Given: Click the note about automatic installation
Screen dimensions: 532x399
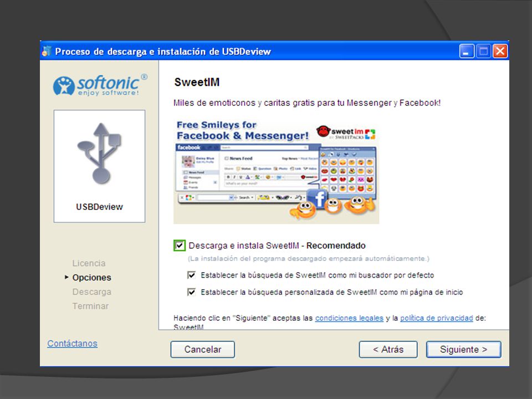Looking at the screenshot, I should point(309,259).
